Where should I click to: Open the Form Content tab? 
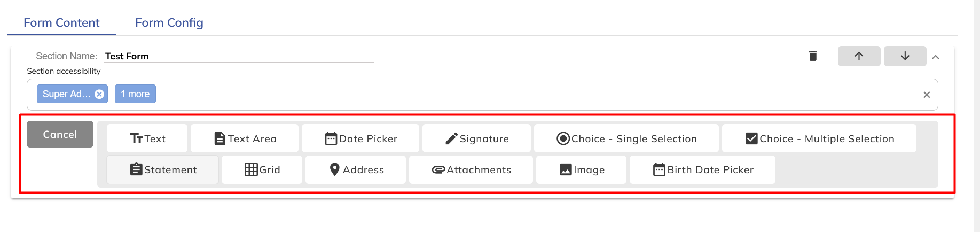click(x=61, y=23)
